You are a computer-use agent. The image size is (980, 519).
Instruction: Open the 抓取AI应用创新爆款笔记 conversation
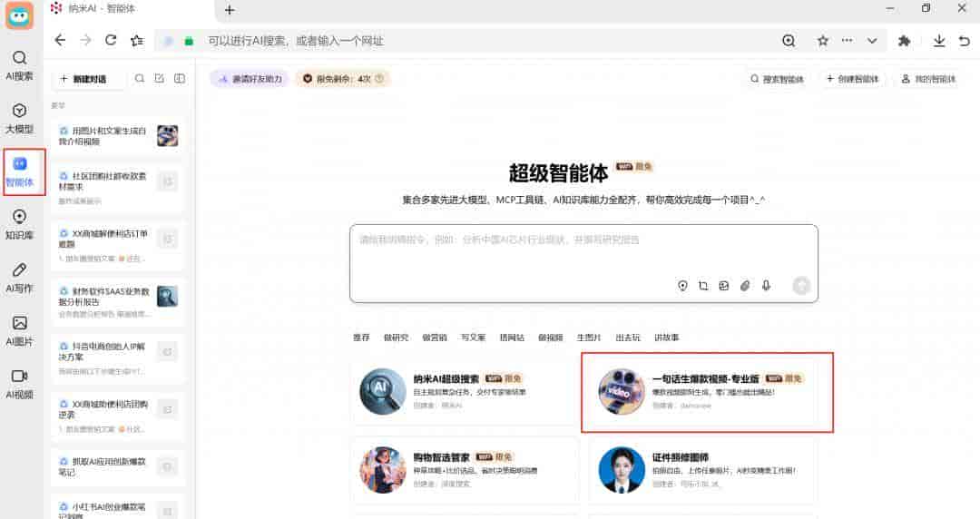pos(119,466)
